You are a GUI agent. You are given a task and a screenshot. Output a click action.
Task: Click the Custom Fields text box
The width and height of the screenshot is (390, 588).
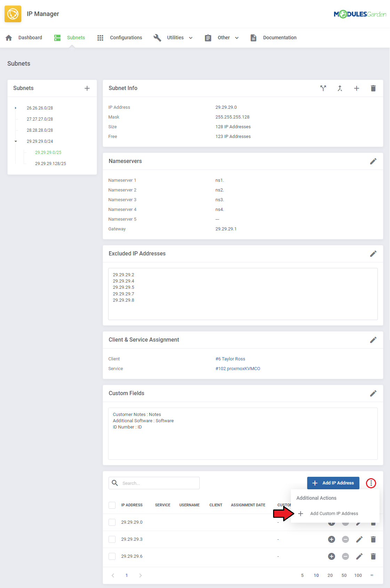(243, 434)
